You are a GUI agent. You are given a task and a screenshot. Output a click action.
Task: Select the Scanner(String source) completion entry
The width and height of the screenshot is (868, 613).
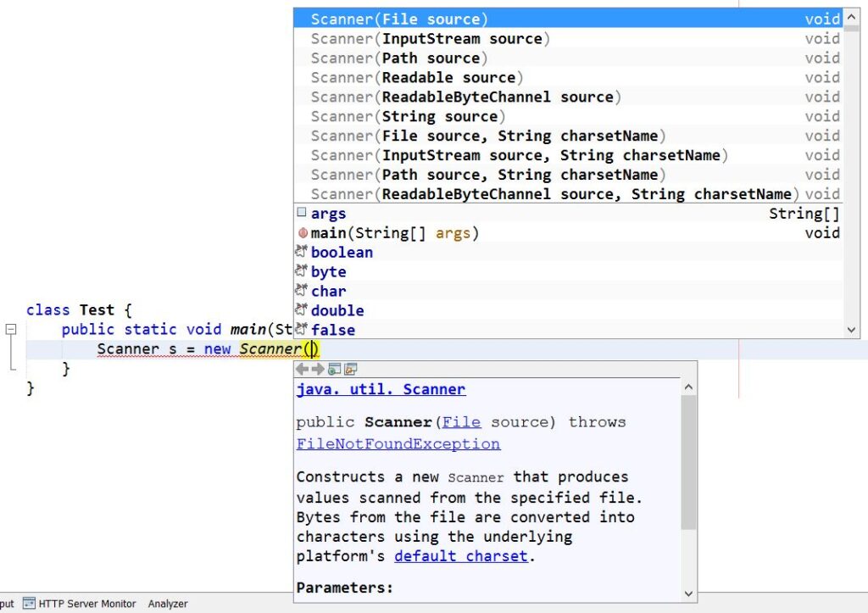407,116
